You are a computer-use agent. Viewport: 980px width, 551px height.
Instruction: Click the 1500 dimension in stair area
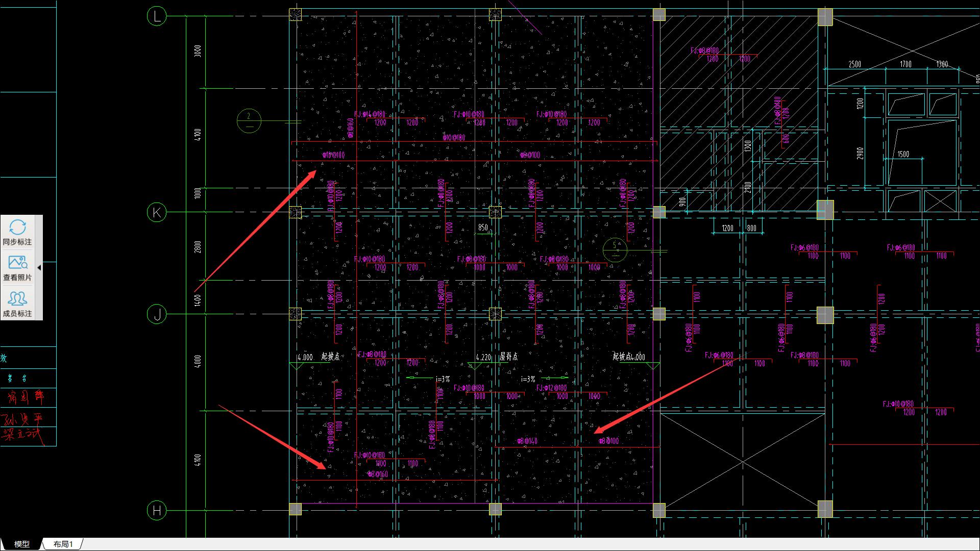click(903, 154)
